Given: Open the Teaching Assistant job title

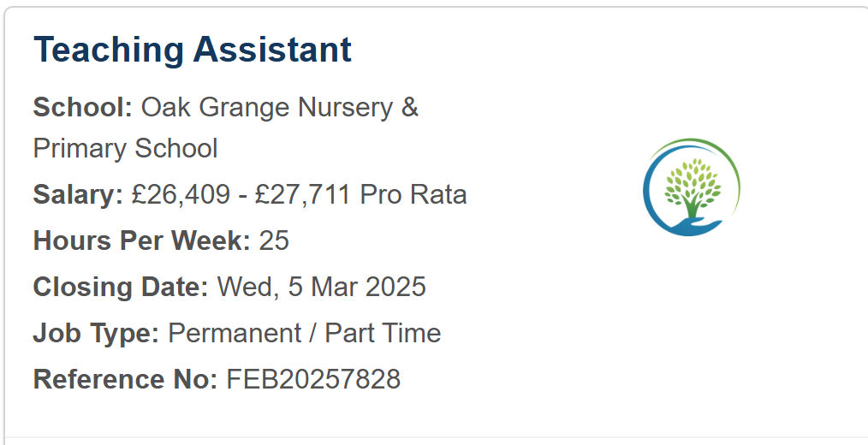Looking at the screenshot, I should 192,50.
